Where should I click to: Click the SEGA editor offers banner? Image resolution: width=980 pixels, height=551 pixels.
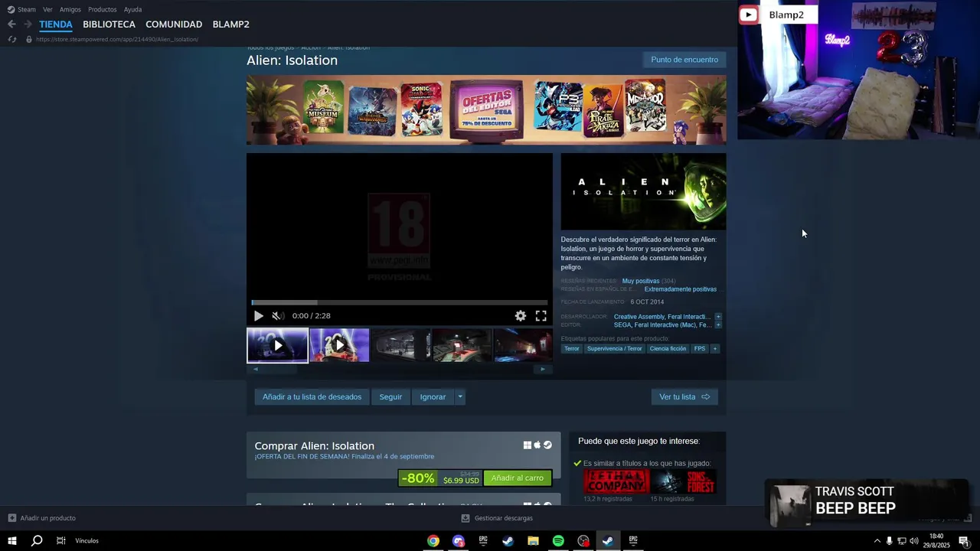(486, 109)
